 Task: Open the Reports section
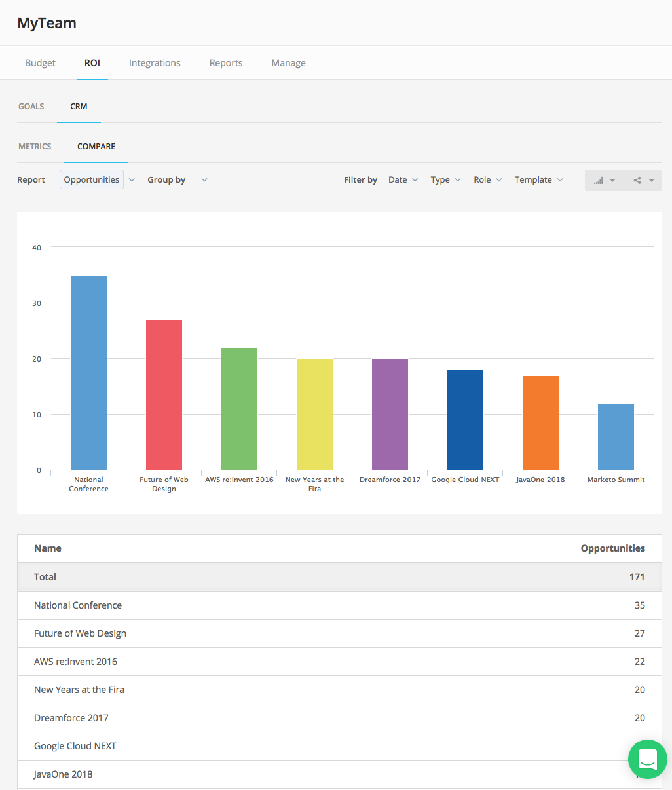226,62
